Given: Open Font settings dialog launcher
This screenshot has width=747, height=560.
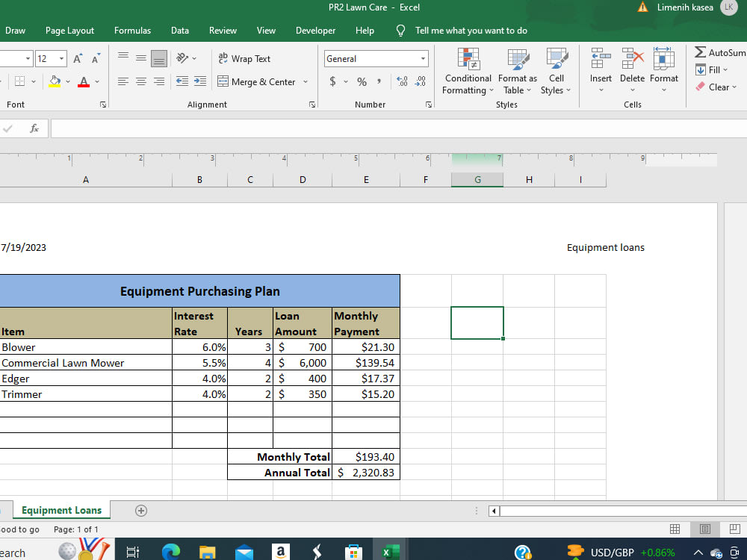Looking at the screenshot, I should tap(103, 105).
